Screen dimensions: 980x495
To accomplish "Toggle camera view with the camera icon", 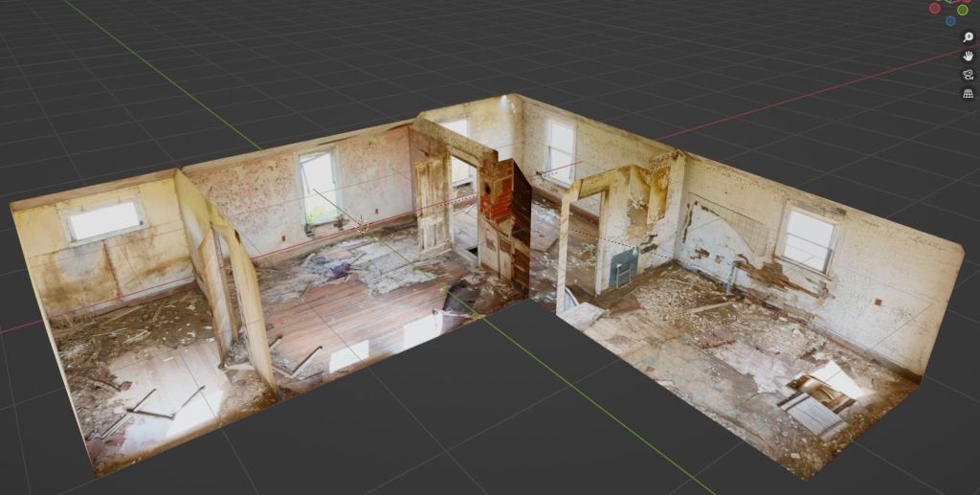I will (x=968, y=75).
